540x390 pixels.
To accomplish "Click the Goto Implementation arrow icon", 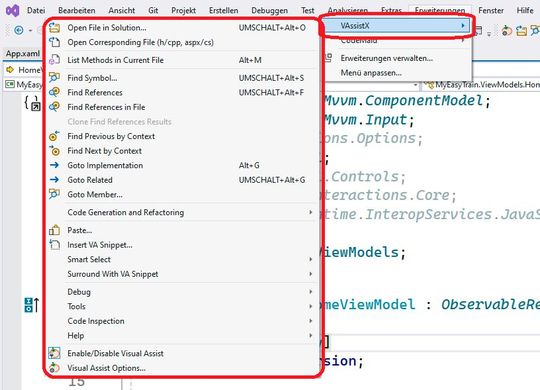I will [x=54, y=165].
